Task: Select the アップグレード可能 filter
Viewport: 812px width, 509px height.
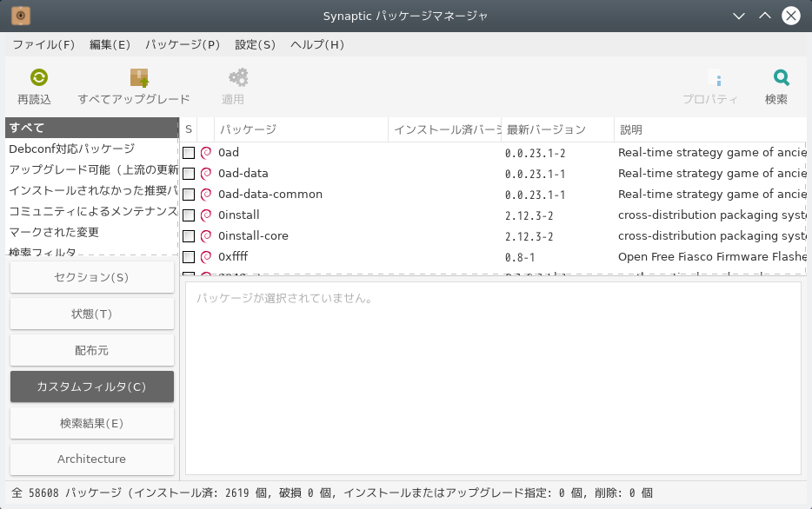Action: (x=91, y=169)
